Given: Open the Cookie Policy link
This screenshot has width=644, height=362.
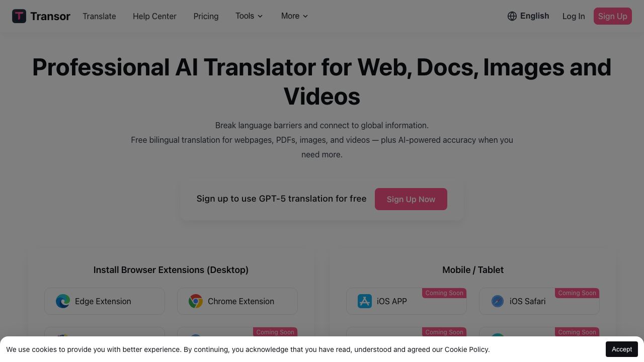Looking at the screenshot, I should pos(466,349).
